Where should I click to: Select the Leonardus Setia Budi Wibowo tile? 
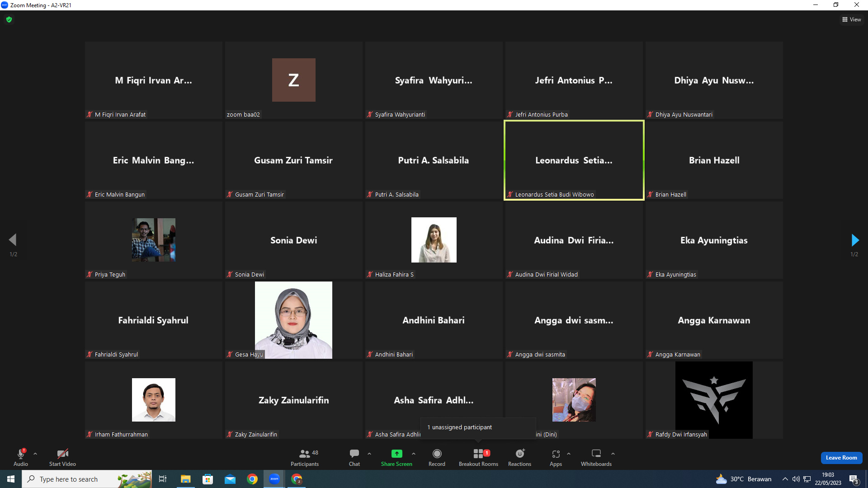[x=574, y=160]
